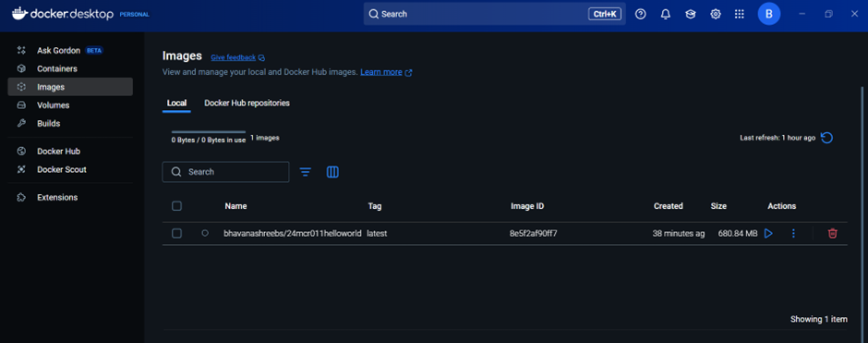Select all images with header checkbox

pos(176,206)
